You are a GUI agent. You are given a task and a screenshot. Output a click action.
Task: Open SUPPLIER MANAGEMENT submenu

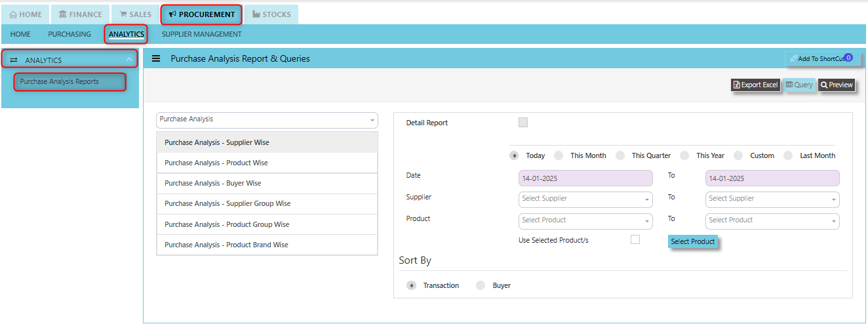pos(202,34)
